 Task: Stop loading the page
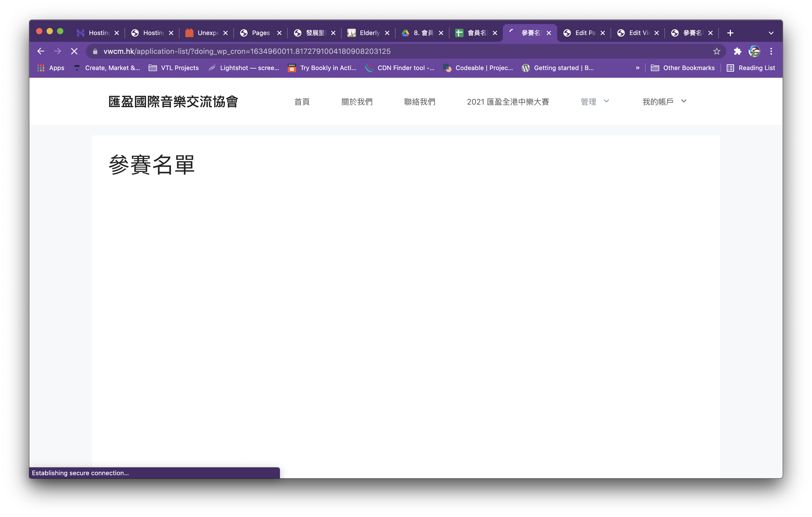click(x=74, y=51)
